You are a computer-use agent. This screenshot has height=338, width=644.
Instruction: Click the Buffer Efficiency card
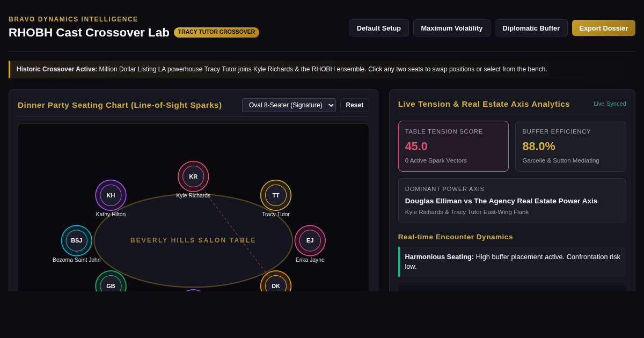click(570, 146)
